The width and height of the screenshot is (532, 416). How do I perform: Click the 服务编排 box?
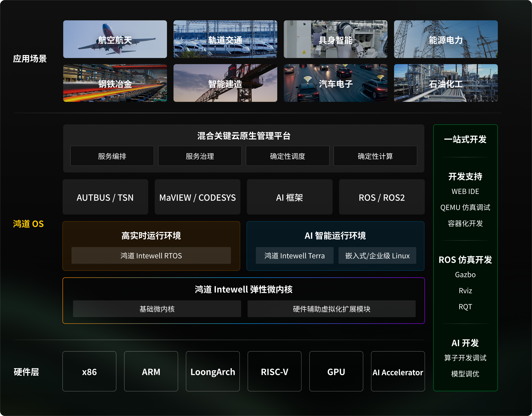tap(112, 156)
